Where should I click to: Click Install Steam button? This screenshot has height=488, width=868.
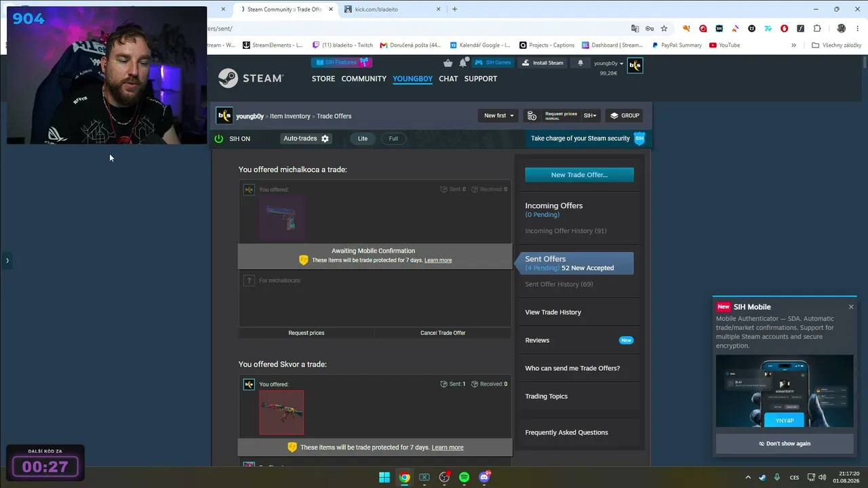(x=542, y=62)
